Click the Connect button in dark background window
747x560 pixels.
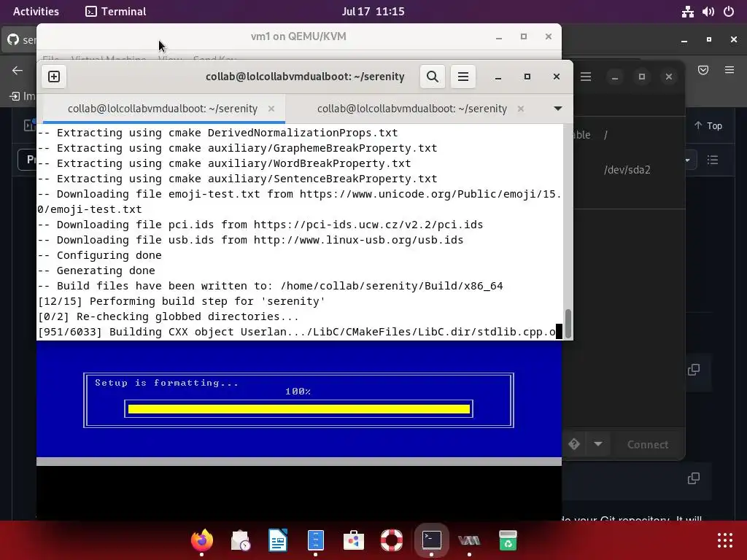[x=648, y=444]
